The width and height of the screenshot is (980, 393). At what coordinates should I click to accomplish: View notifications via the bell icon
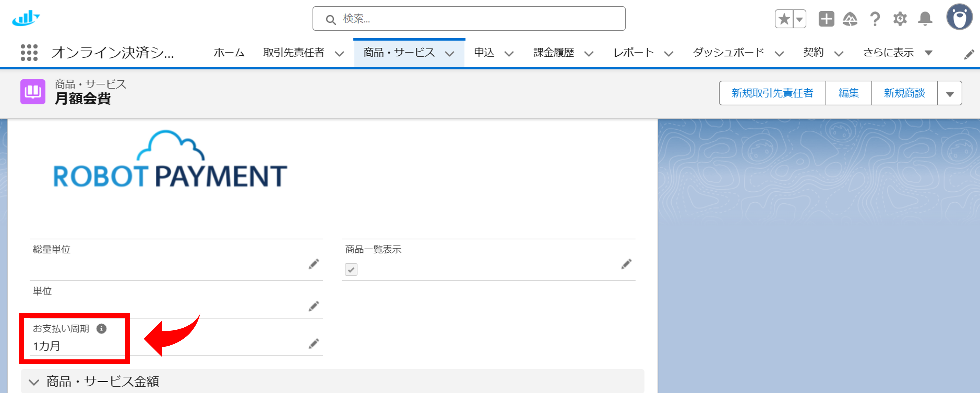click(x=926, y=18)
